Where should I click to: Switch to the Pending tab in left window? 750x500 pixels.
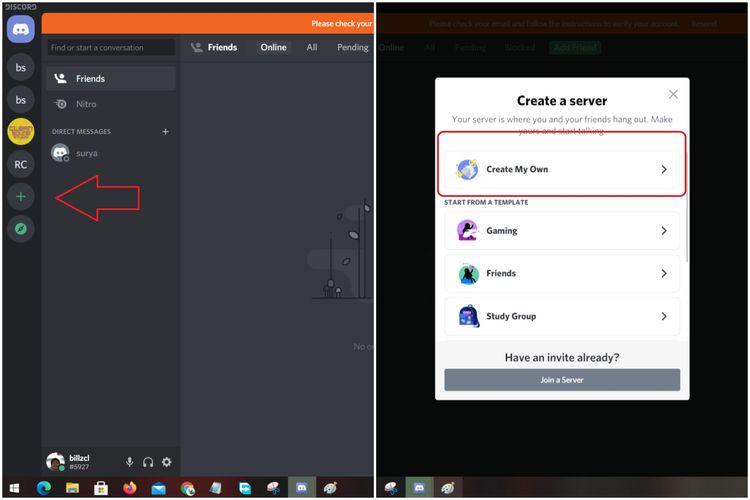(353, 47)
